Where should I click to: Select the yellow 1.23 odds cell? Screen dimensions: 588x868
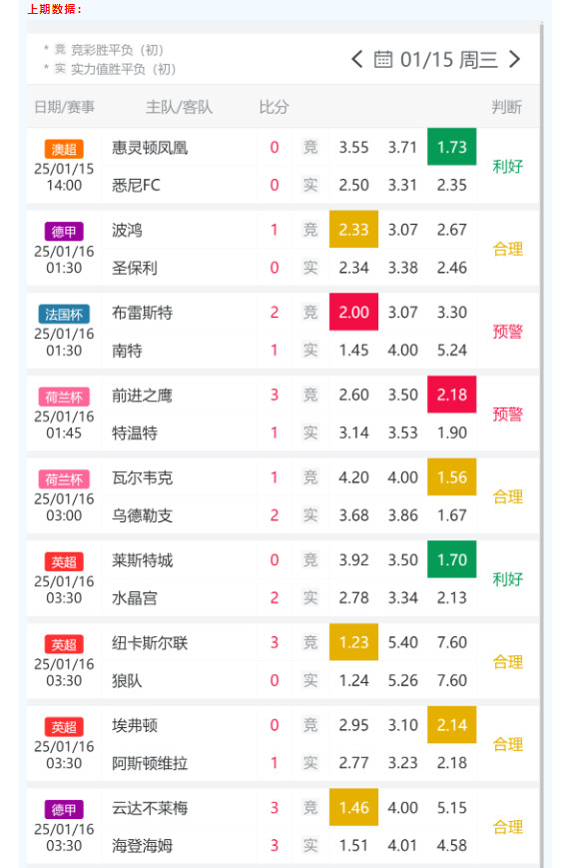353,642
